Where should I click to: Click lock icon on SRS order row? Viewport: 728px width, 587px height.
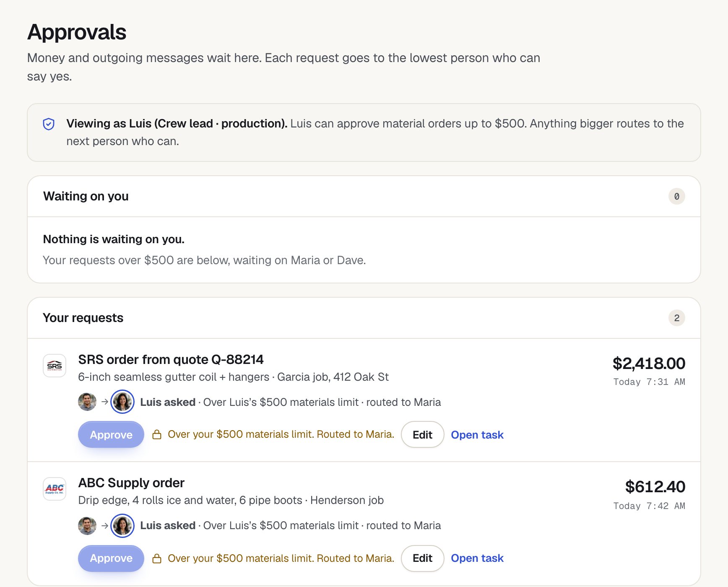tap(157, 434)
